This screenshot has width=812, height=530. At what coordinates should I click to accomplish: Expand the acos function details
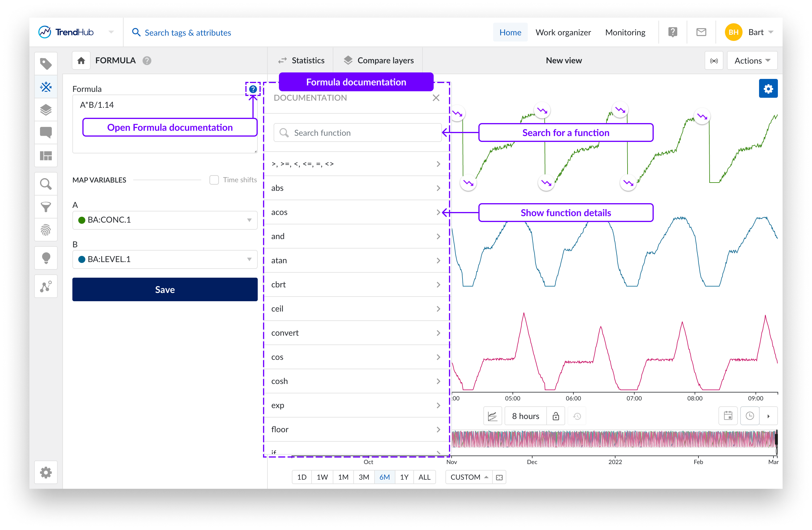point(438,212)
